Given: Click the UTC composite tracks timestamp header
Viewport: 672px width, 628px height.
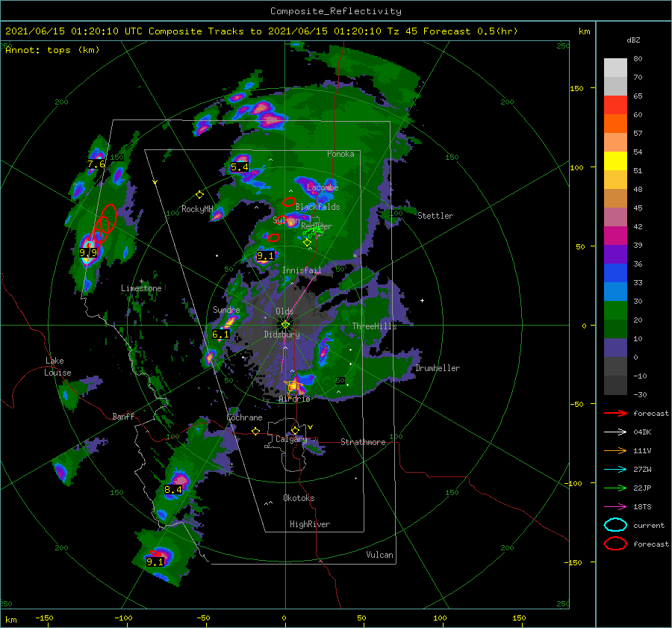Looking at the screenshot, I should click(261, 31).
